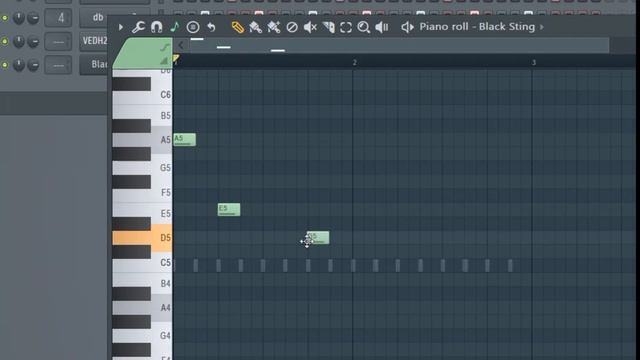Play the highlighted D5 piano key
This screenshot has width=640, height=360.
[x=142, y=238]
